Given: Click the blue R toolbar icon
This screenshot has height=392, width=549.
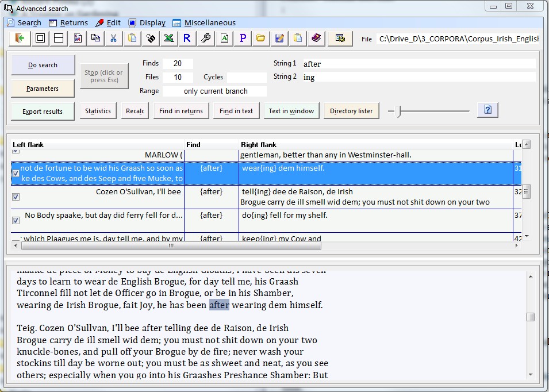Looking at the screenshot, I should point(187,39).
